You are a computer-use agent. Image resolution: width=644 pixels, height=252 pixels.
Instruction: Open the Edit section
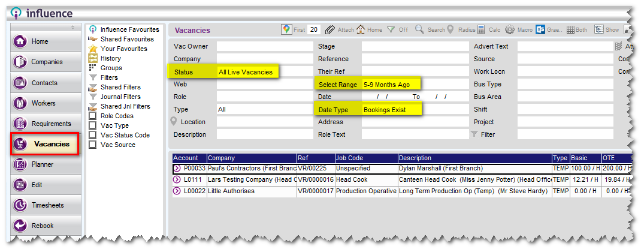click(46, 185)
